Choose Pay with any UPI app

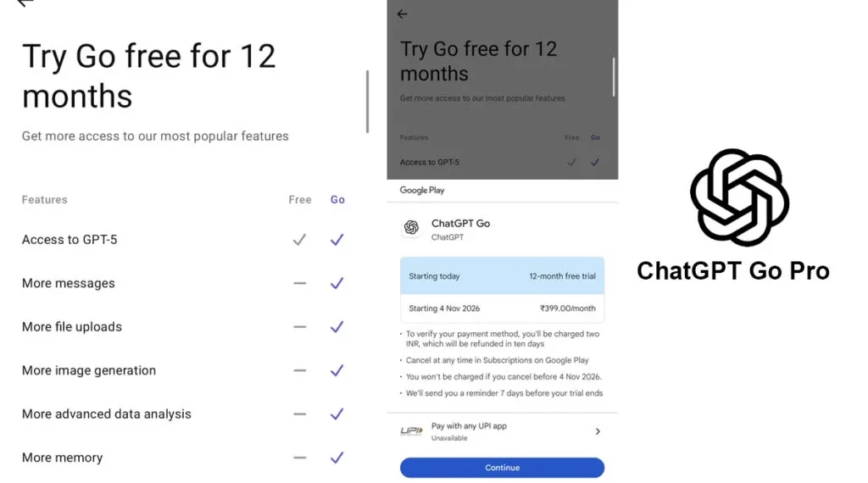[469, 426]
